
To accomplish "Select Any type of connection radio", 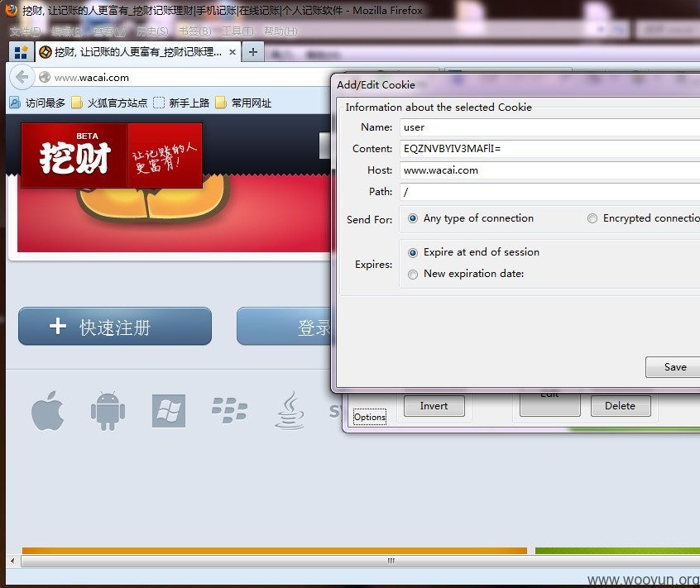I will coord(413,218).
